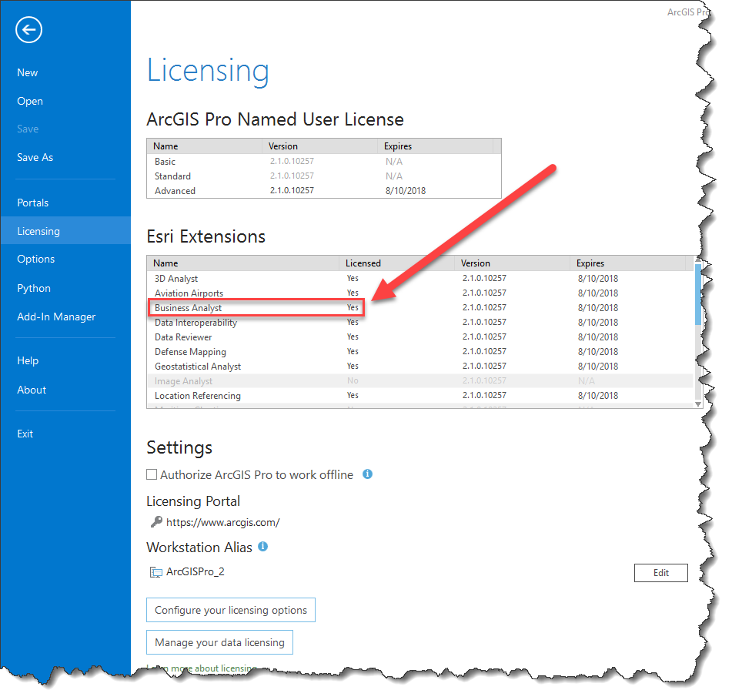Image resolution: width=732 pixels, height=700 pixels.
Task: Click Version header in Named User License table
Action: point(319,146)
